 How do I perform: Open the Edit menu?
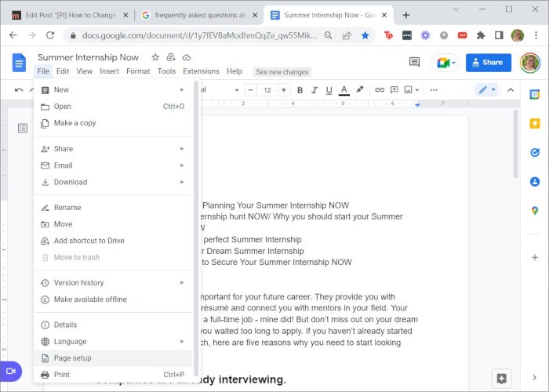tap(63, 71)
